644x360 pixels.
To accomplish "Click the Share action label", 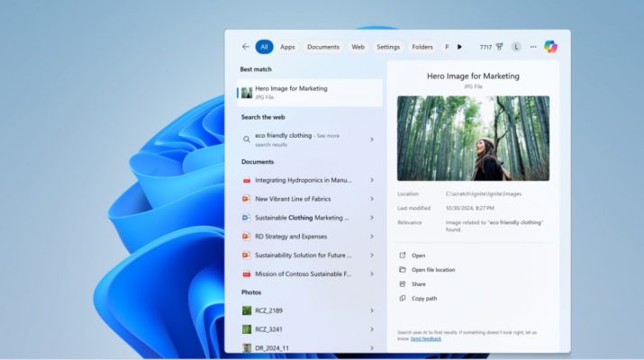I will tap(419, 284).
